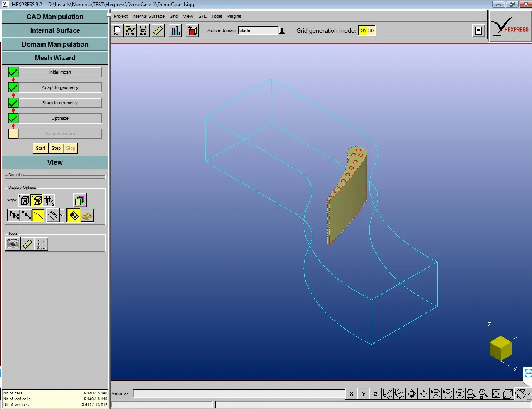The height and width of the screenshot is (409, 532).
Task: Expand the CAD Manipulation panel
Action: click(x=55, y=17)
